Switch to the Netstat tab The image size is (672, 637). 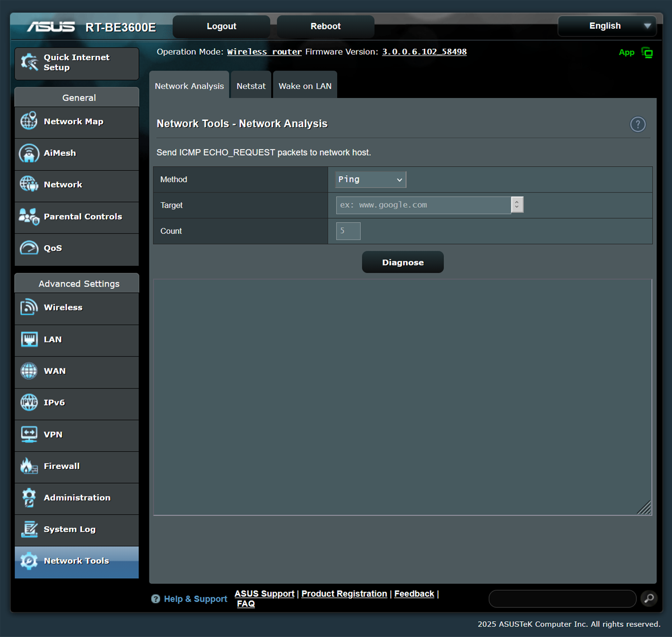251,86
